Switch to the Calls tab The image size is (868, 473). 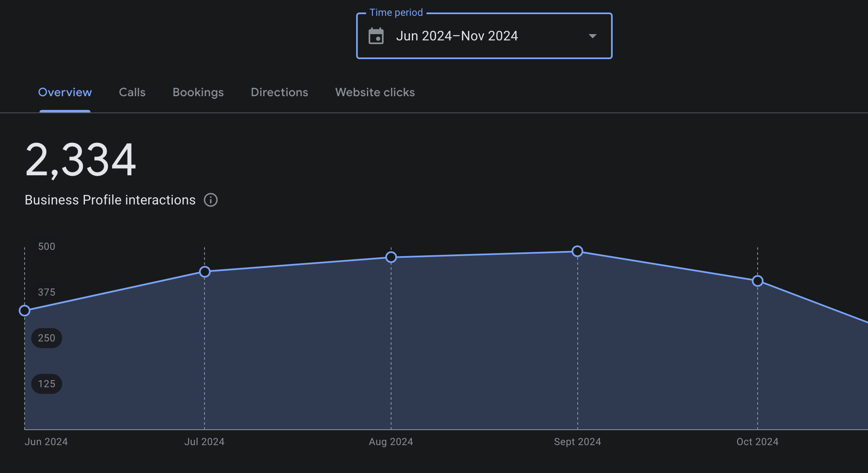[x=132, y=92]
